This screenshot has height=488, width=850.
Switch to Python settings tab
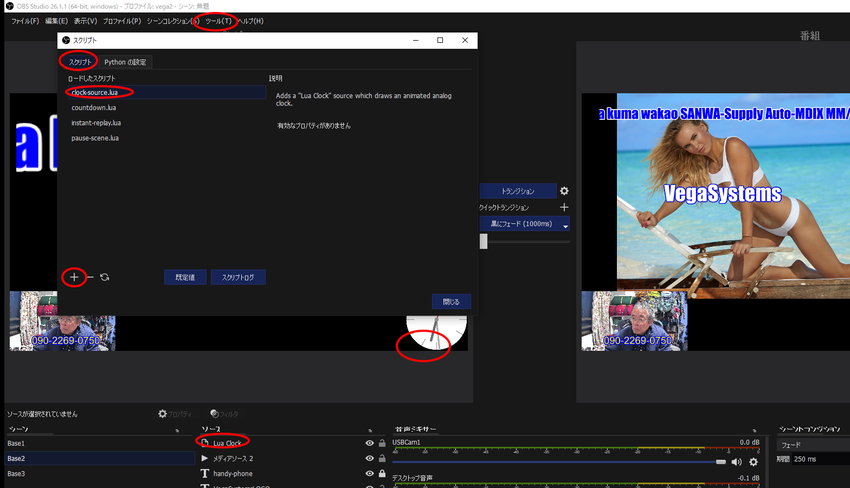125,62
